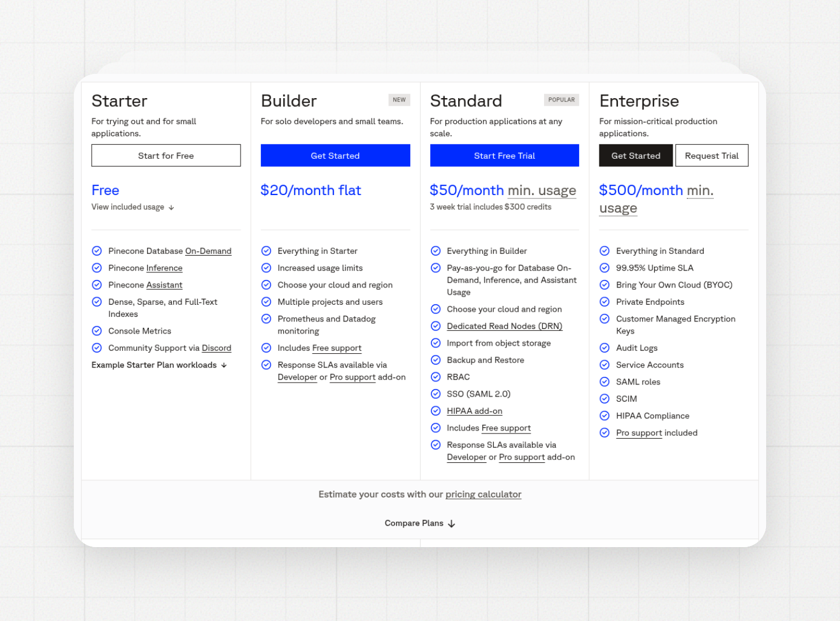Open Pro support link in Enterprise plan
This screenshot has width=840, height=621.
pos(639,433)
